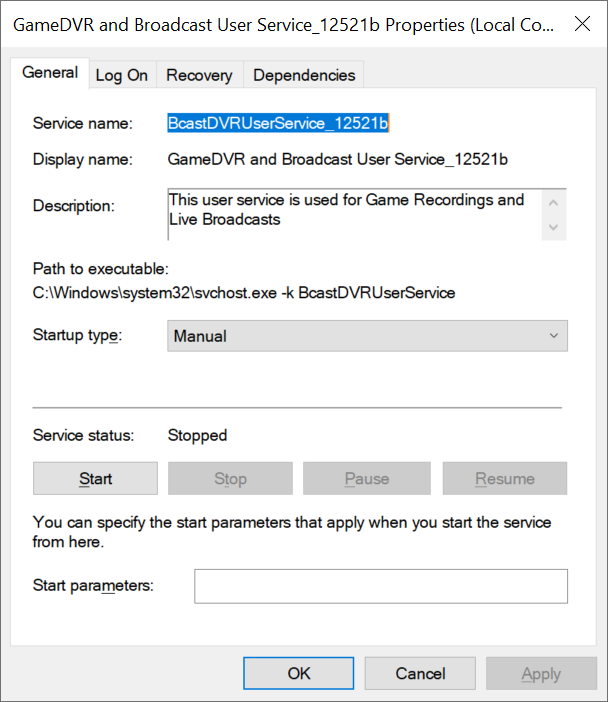Confirm with the OK button

[299, 673]
